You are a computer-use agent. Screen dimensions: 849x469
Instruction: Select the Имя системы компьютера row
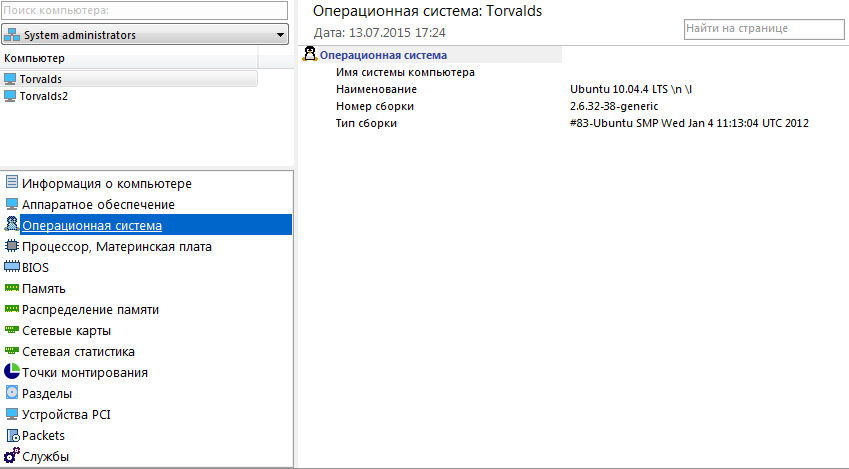coord(405,72)
